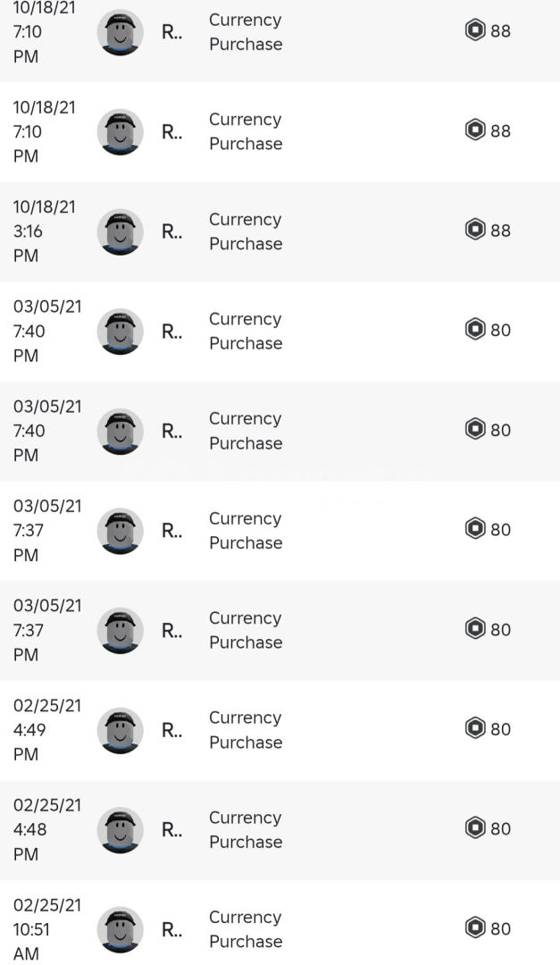Select "Currency Purchase" in the 4:49 PM transaction
The image size is (560, 965).
246,730
